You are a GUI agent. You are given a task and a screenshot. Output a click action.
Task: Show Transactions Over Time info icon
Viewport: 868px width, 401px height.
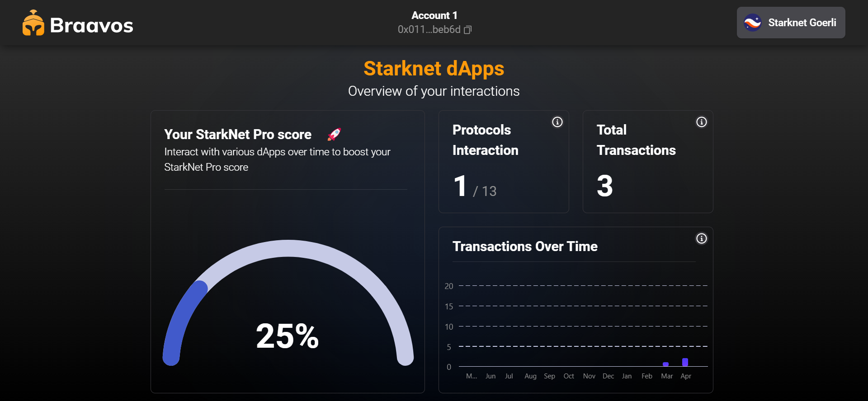[x=702, y=238]
